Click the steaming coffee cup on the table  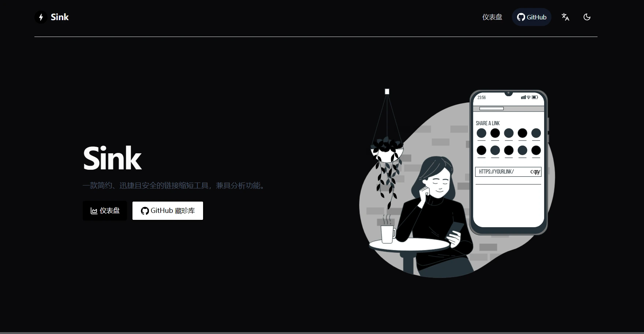point(388,230)
